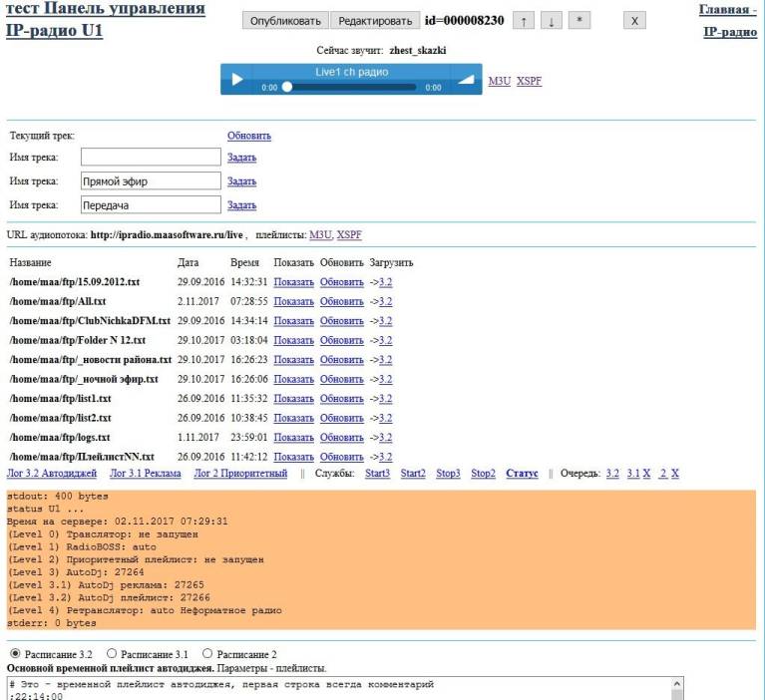Click Показать for All.txt
The height and width of the screenshot is (700, 765).
tap(293, 301)
